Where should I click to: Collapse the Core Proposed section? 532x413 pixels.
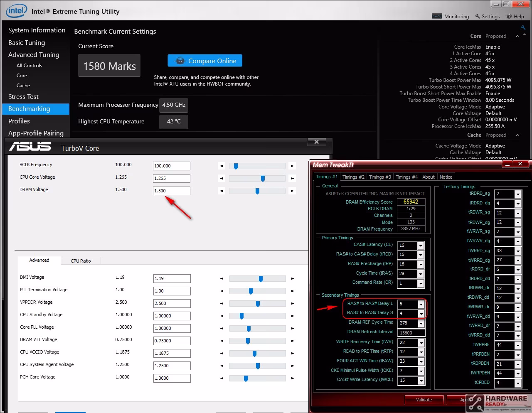(x=517, y=36)
